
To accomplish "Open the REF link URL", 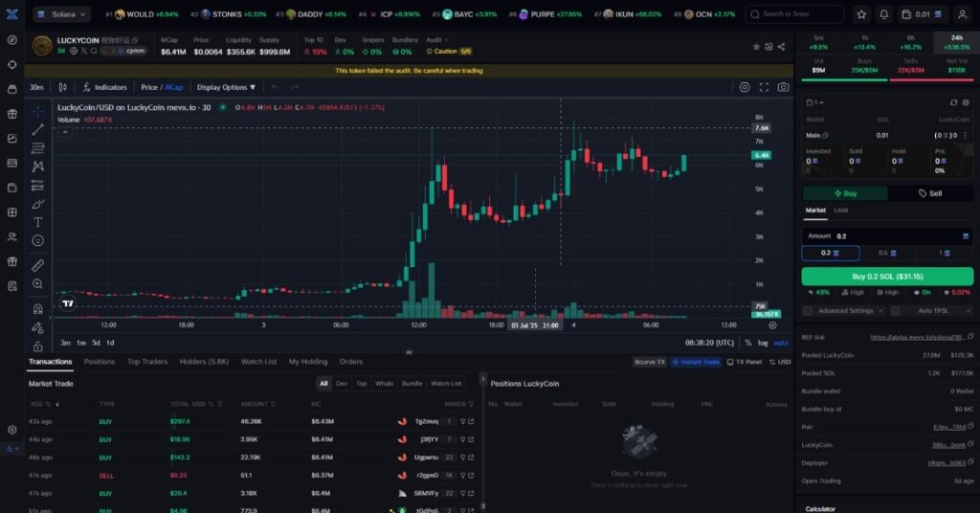I will click(916, 338).
